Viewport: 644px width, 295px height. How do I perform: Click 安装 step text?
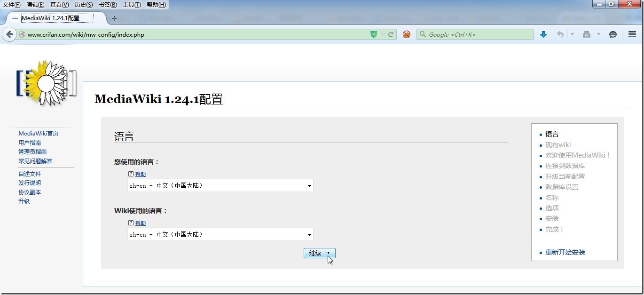[x=552, y=218]
